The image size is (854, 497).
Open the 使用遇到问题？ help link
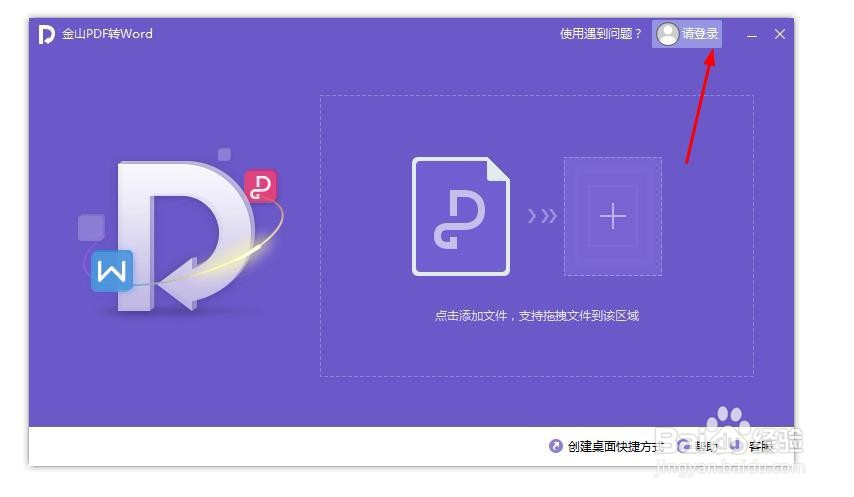pyautogui.click(x=601, y=34)
